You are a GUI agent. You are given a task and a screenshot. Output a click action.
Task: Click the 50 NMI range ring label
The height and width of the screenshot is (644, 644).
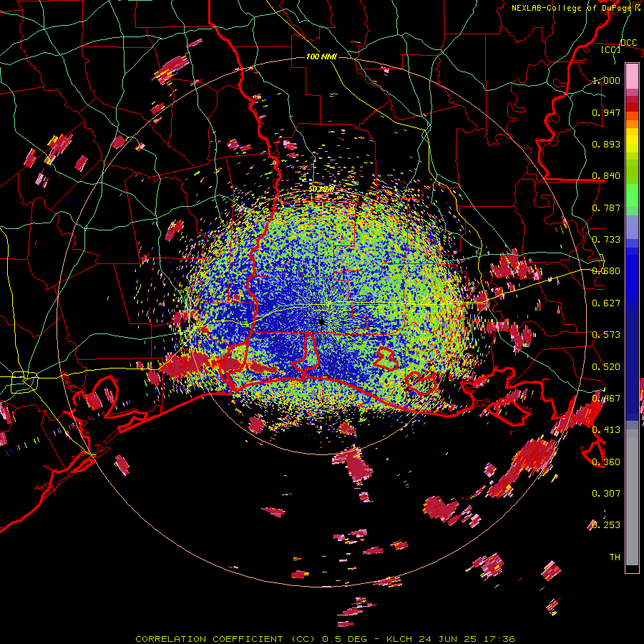click(321, 189)
